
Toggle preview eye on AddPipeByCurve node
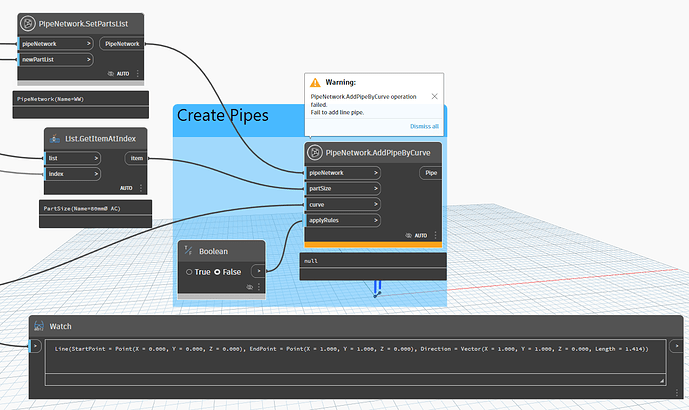coord(408,236)
